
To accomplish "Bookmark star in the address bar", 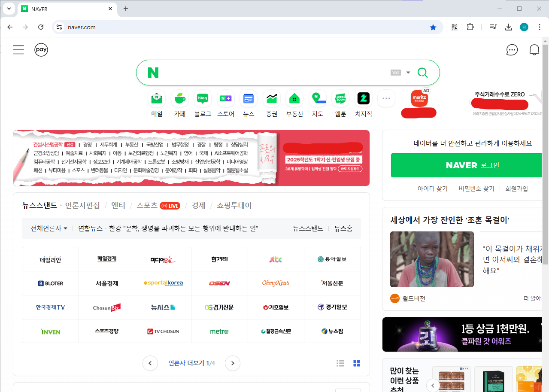I will [433, 27].
